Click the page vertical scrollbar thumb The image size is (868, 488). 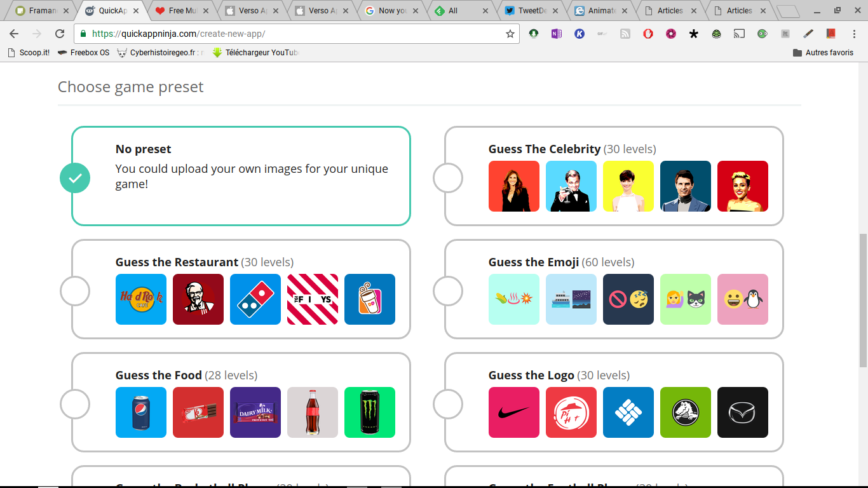pyautogui.click(x=863, y=300)
